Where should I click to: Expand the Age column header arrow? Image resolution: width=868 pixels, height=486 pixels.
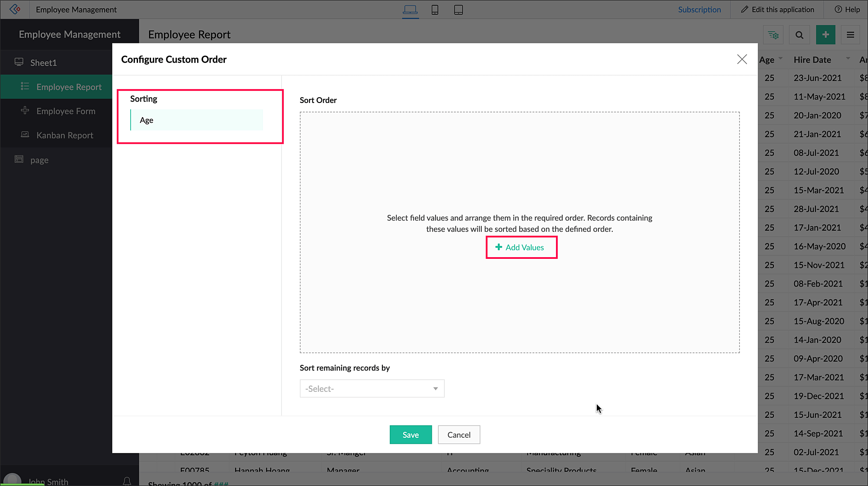pos(780,58)
